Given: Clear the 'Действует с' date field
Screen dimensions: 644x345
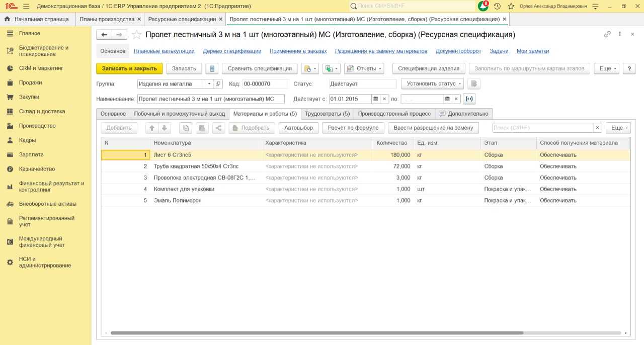Looking at the screenshot, I should pos(384,99).
